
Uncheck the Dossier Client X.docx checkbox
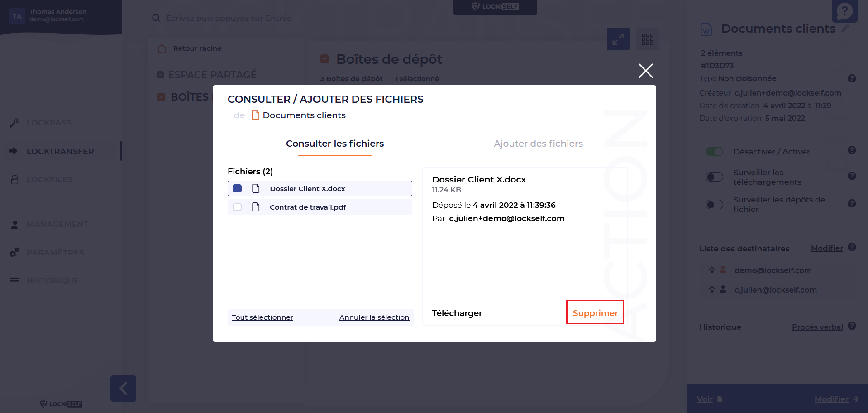coord(237,188)
